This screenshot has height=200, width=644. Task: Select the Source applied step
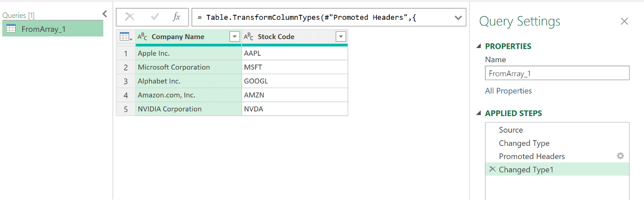(511, 130)
